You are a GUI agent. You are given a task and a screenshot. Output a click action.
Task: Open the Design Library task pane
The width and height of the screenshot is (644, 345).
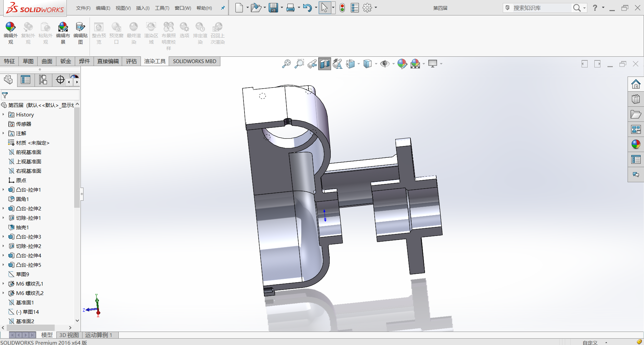[636, 99]
